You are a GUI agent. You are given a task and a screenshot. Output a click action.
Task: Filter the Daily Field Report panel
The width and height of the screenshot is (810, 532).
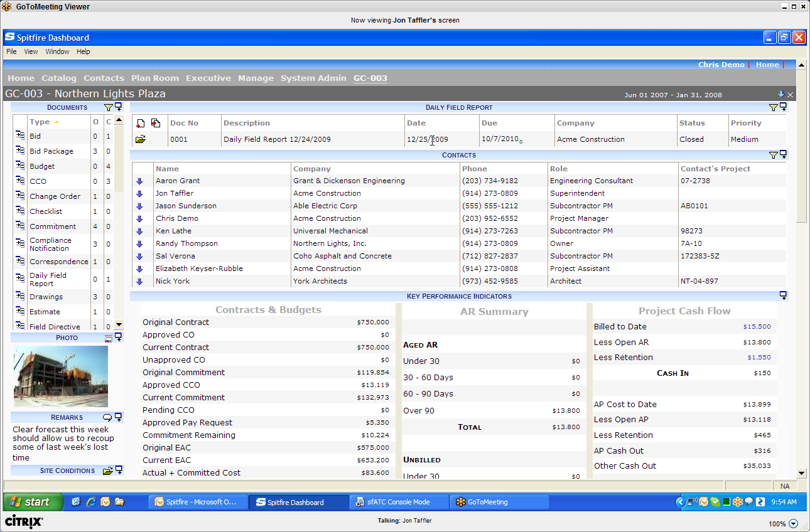tap(774, 108)
